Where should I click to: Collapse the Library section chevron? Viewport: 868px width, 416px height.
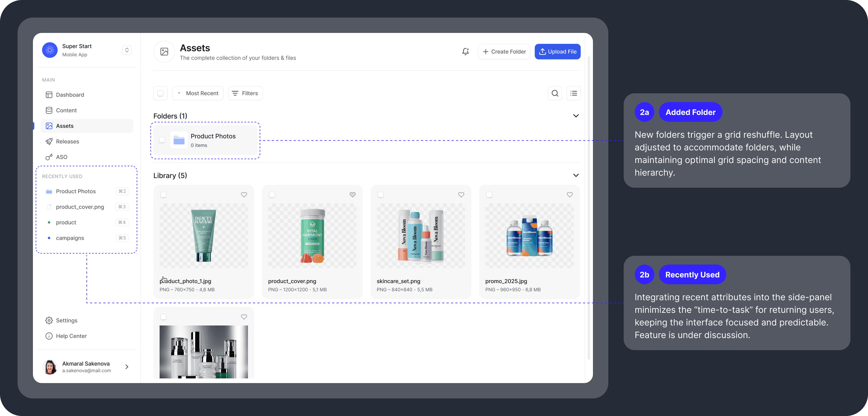pos(576,175)
